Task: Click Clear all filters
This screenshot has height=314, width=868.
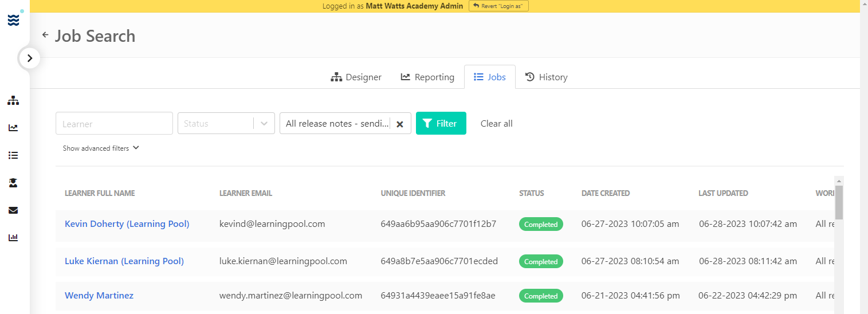Action: point(497,123)
